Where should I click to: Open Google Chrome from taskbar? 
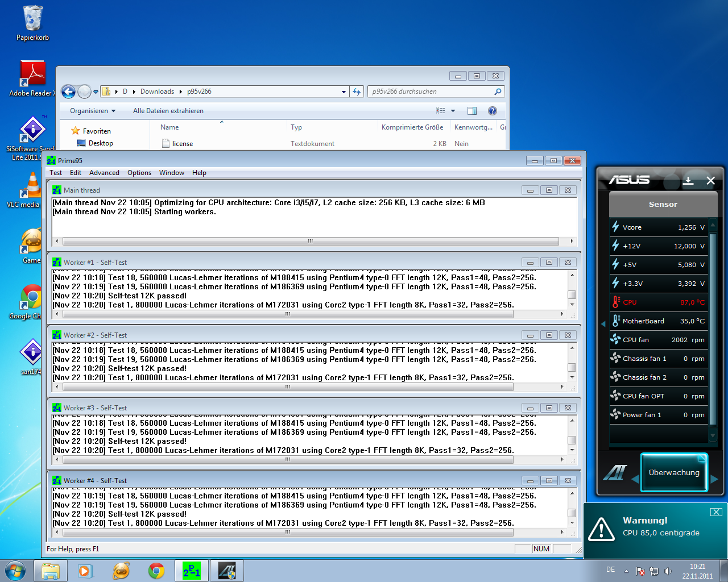pos(156,571)
